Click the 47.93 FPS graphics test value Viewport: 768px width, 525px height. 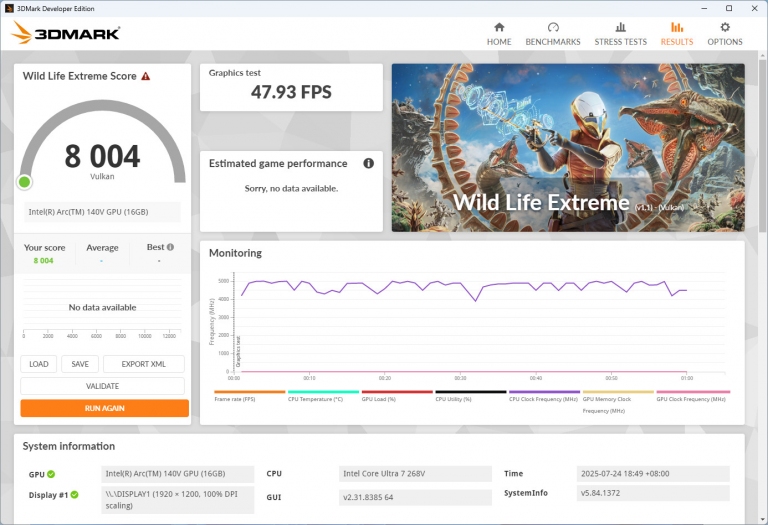coord(291,92)
